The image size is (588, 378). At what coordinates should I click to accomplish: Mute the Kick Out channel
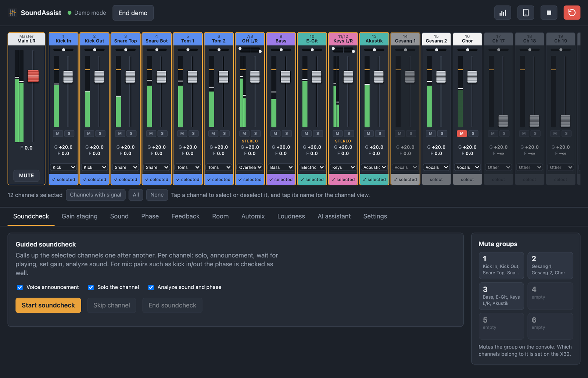(x=89, y=133)
